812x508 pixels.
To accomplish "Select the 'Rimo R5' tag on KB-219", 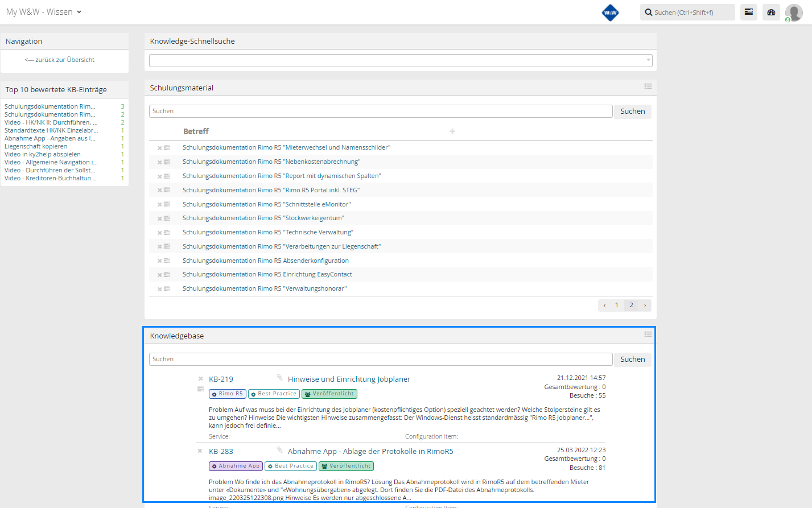I will coord(227,394).
